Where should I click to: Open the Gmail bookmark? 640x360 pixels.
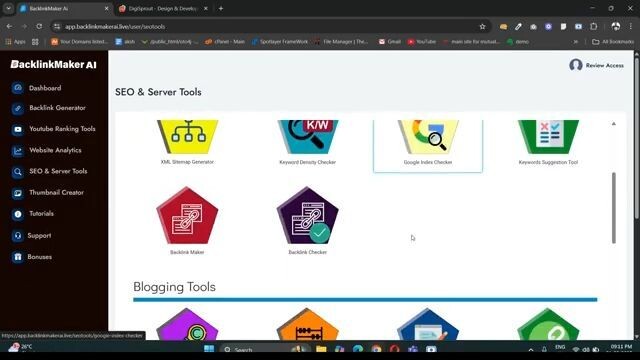coord(390,42)
